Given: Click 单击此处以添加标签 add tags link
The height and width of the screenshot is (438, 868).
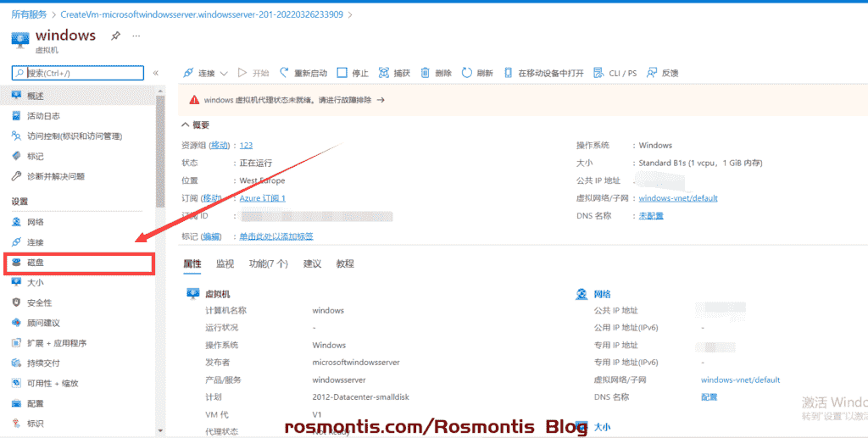Looking at the screenshot, I should point(276,236).
